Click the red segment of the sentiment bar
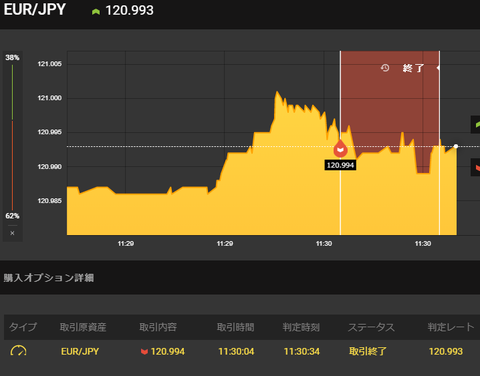The height and width of the screenshot is (376, 480). coord(12,165)
